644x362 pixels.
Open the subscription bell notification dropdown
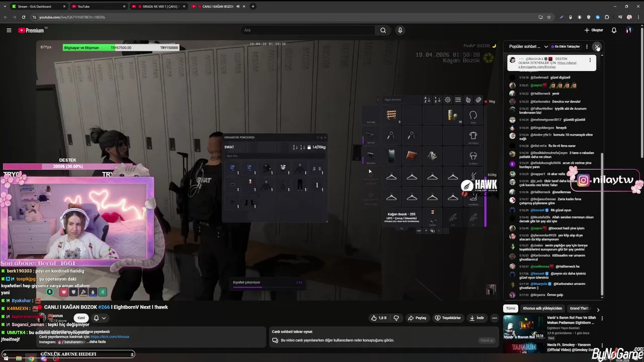tap(99, 318)
